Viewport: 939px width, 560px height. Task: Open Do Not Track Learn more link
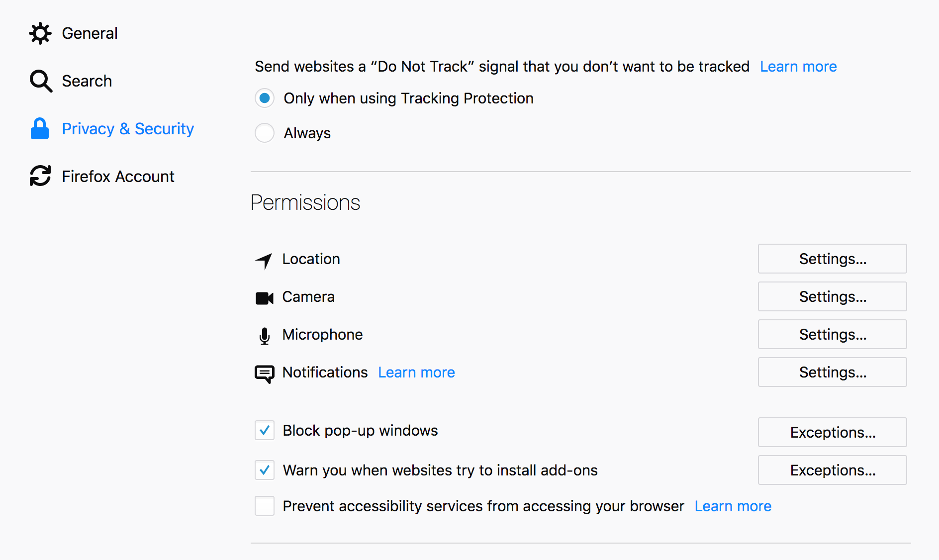tap(798, 67)
